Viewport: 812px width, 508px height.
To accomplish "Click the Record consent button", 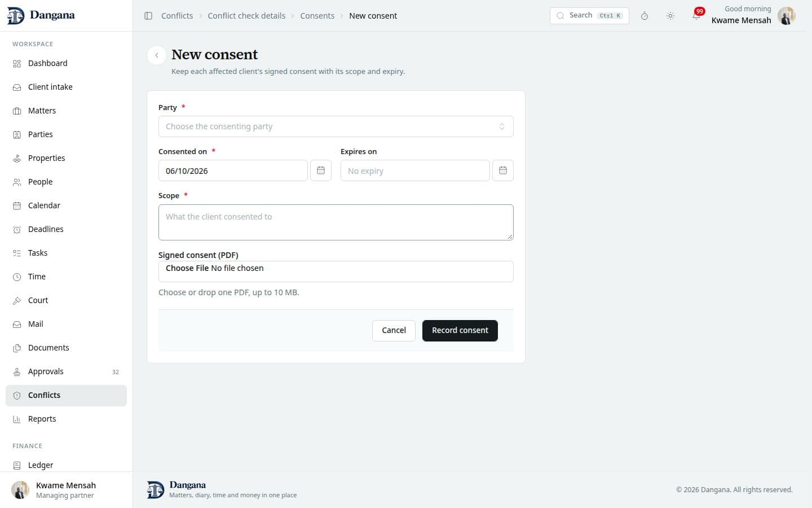I will click(x=460, y=331).
